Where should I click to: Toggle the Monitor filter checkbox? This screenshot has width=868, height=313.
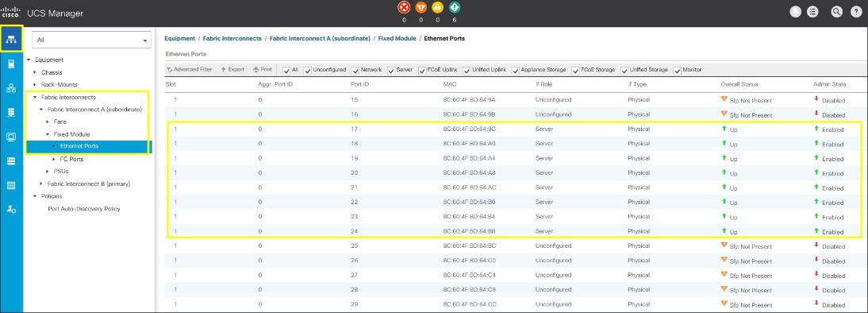[677, 71]
